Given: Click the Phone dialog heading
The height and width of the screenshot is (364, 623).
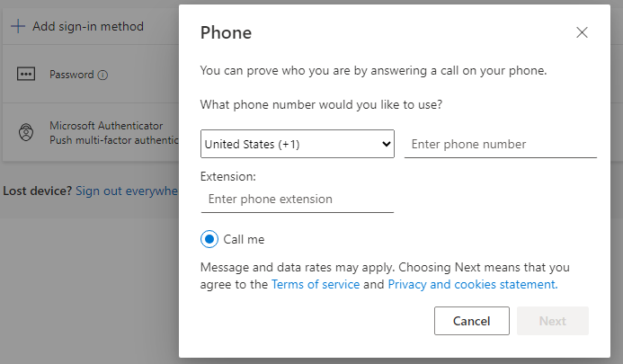Looking at the screenshot, I should click(226, 33).
